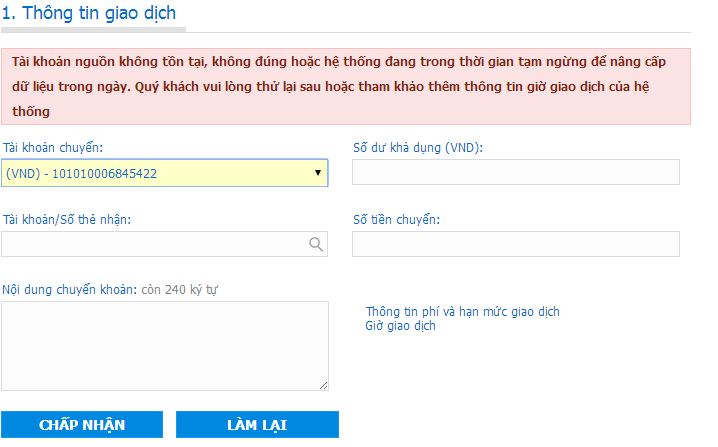Click the Số tiền chuyển label
Image resolution: width=718 pixels, height=447 pixels.
396,219
